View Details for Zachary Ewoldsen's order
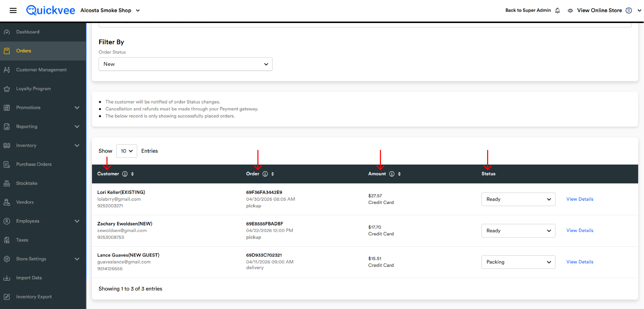The height and width of the screenshot is (309, 644). click(579, 231)
